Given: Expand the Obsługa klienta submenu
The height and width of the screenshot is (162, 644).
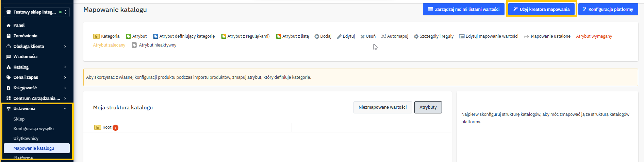Looking at the screenshot, I should tap(65, 47).
